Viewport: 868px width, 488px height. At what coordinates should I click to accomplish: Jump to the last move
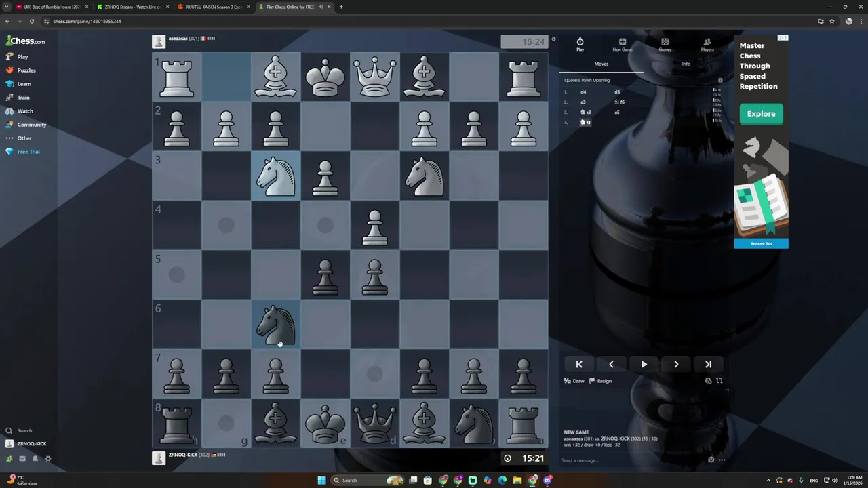708,364
